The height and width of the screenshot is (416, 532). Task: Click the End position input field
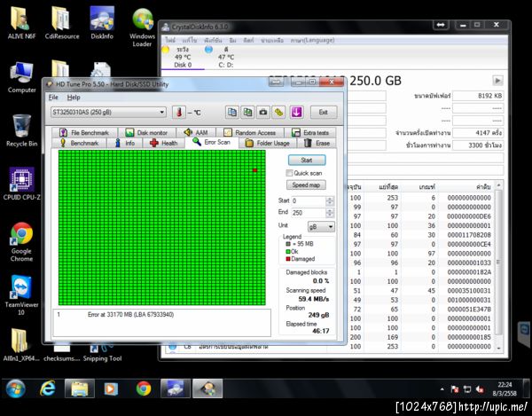click(x=308, y=213)
